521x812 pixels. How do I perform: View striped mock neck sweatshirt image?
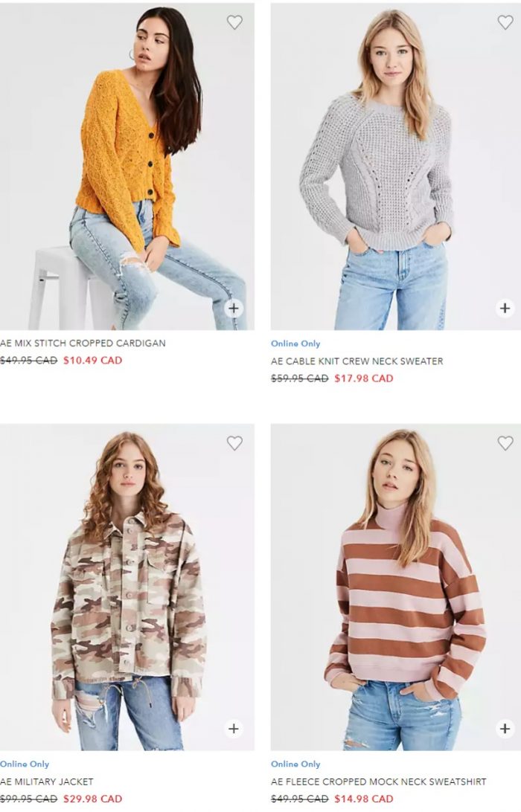(x=395, y=587)
